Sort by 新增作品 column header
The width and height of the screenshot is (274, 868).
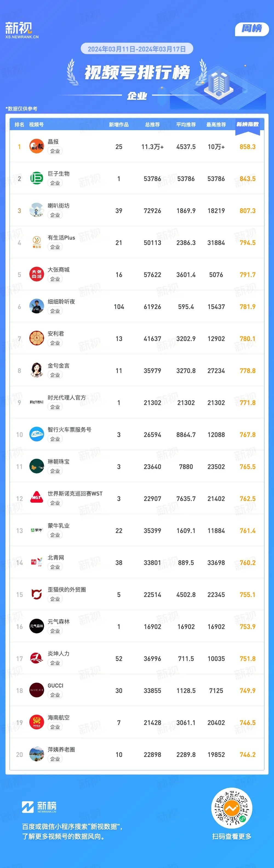pyautogui.click(x=119, y=125)
